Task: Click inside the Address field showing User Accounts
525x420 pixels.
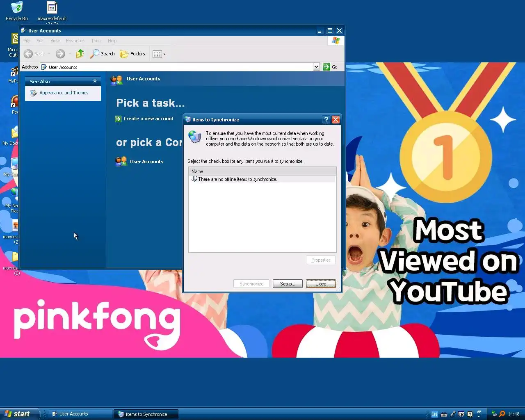Action: pos(176,67)
